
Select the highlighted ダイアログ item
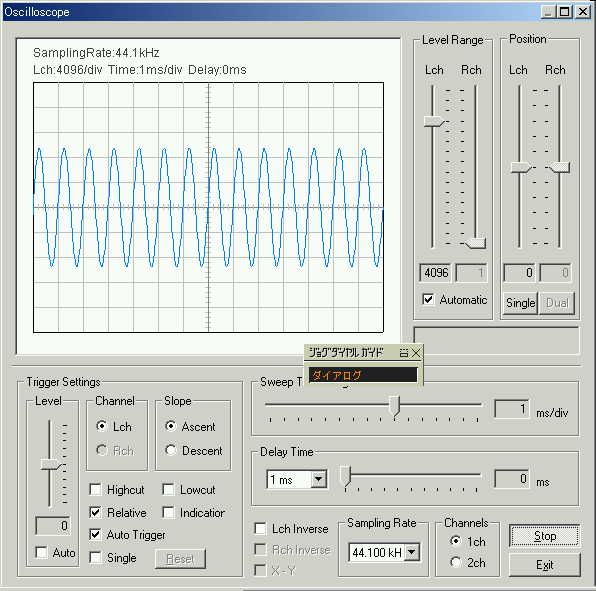[x=363, y=375]
